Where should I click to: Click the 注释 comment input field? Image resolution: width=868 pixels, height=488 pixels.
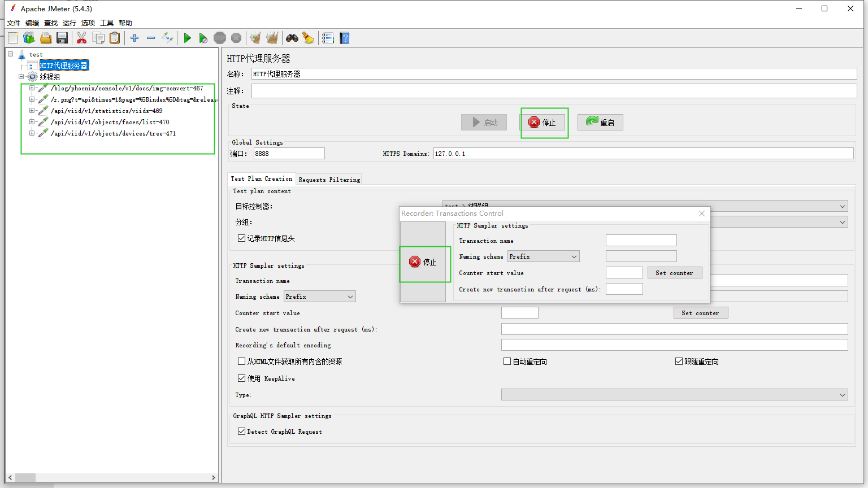pos(554,91)
